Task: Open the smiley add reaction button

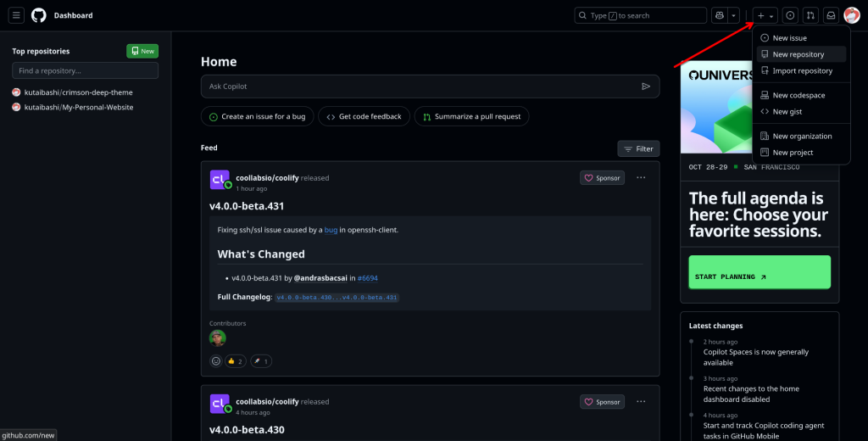Action: 216,361
